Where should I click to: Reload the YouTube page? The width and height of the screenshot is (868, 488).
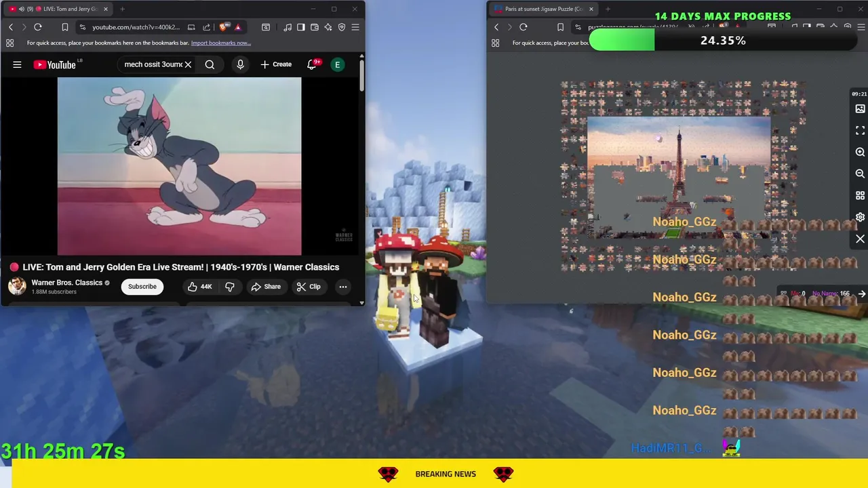click(38, 27)
